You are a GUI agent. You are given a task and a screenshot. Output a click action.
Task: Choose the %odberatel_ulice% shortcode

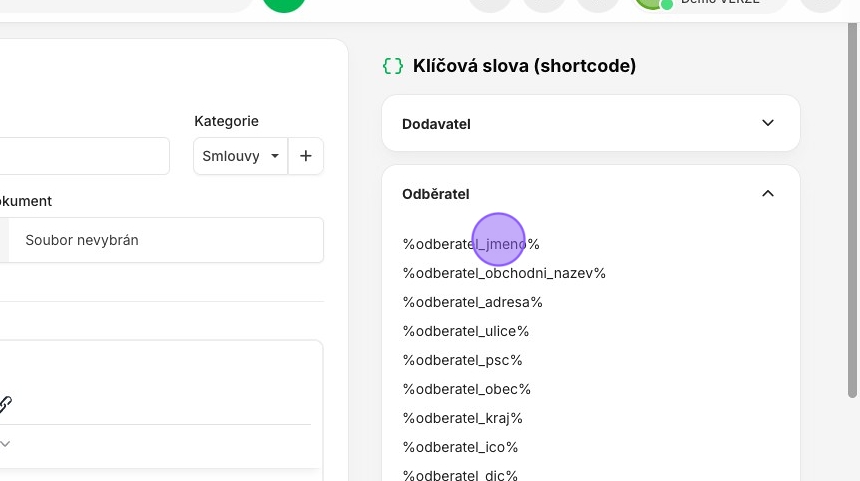click(x=466, y=331)
